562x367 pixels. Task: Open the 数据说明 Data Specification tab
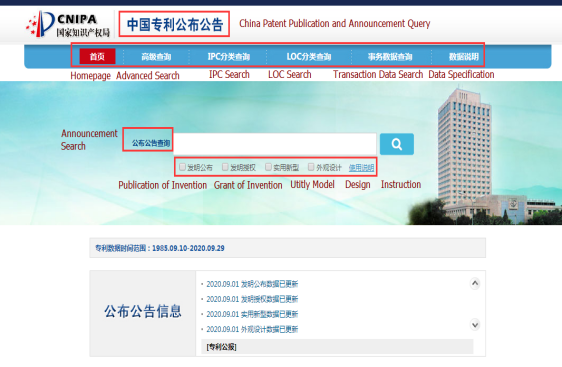464,57
